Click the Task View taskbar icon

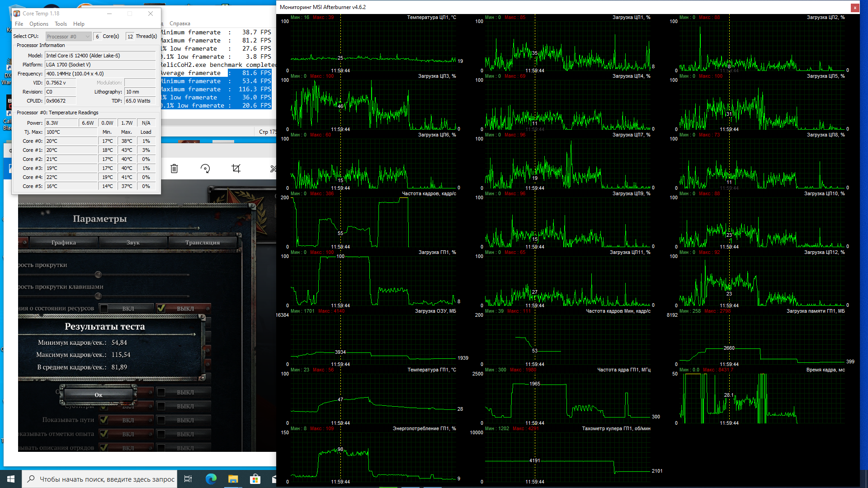point(188,479)
